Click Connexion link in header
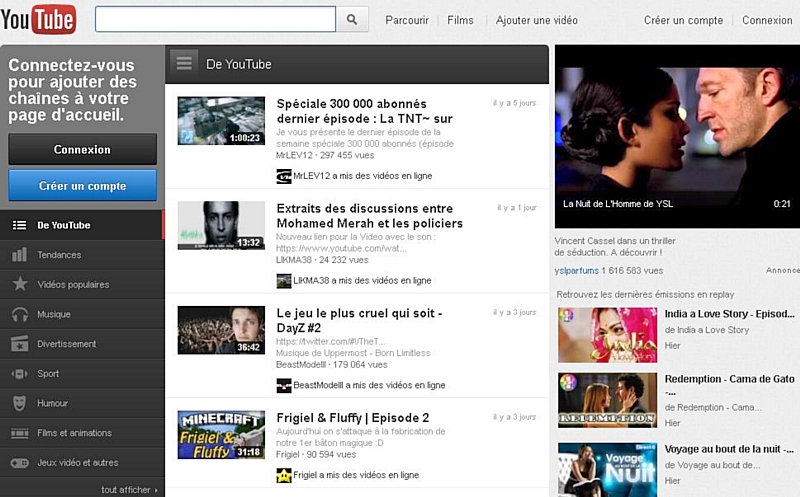 tap(767, 20)
